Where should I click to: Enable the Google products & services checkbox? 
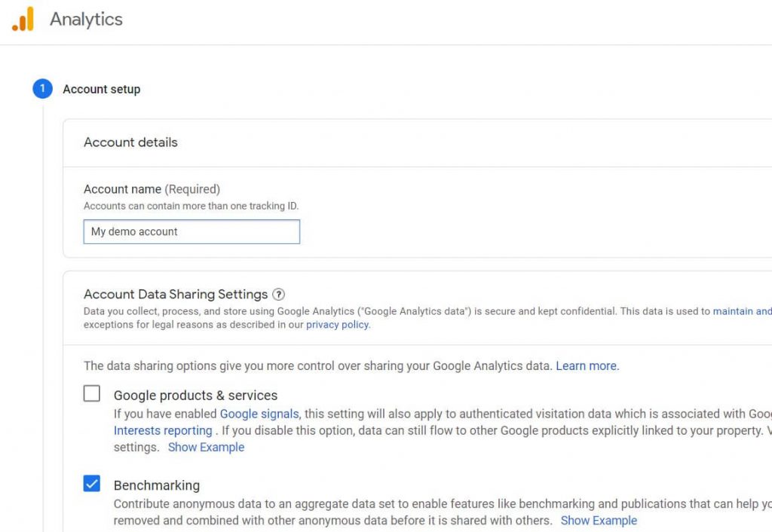[x=92, y=393]
